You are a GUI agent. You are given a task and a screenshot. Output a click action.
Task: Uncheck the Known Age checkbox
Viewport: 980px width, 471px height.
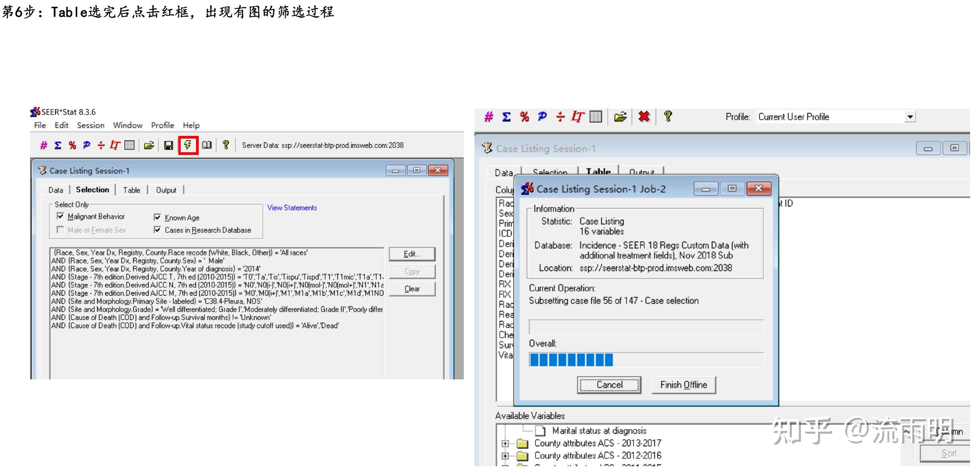tap(157, 217)
